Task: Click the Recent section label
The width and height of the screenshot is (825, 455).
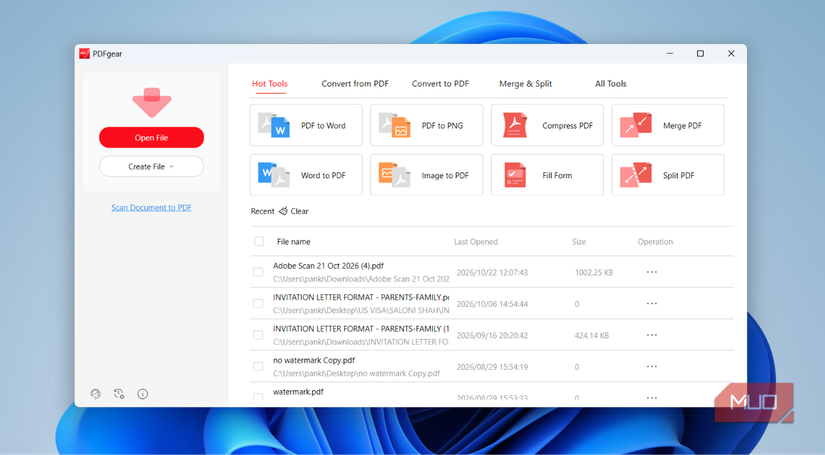Action: tap(262, 211)
